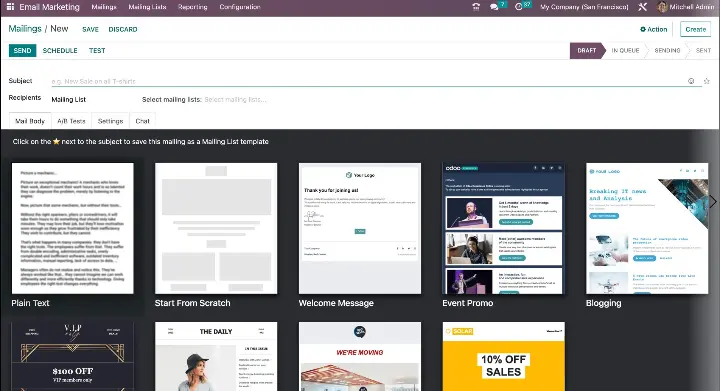The image size is (720, 391).
Task: Choose the Event Promo template thumbnail
Action: (504, 229)
